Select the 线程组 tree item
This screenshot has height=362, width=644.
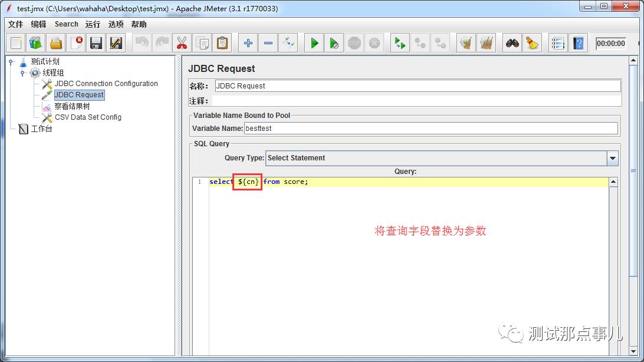53,73
